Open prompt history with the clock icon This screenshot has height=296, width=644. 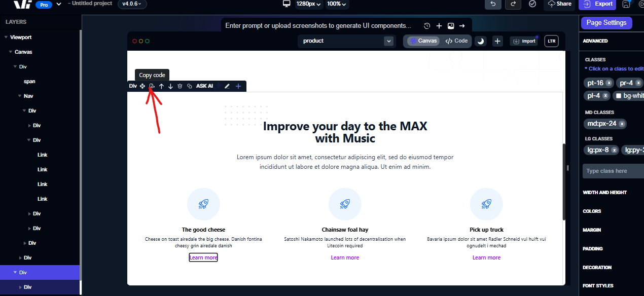(427, 26)
